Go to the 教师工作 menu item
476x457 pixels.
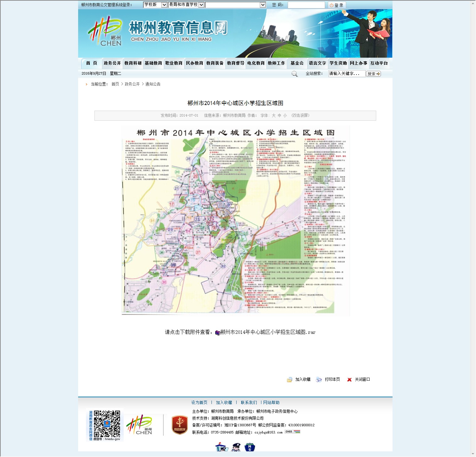pyautogui.click(x=276, y=63)
